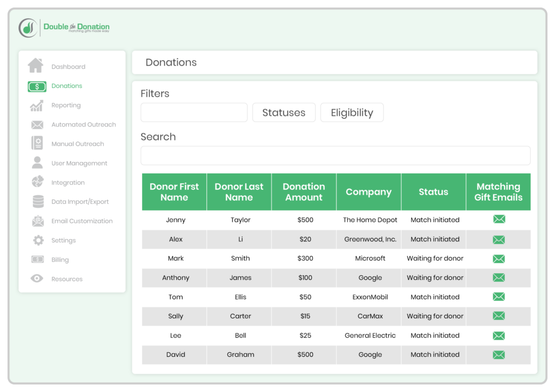Open Automated Outreach page
555x392 pixels.
83,124
